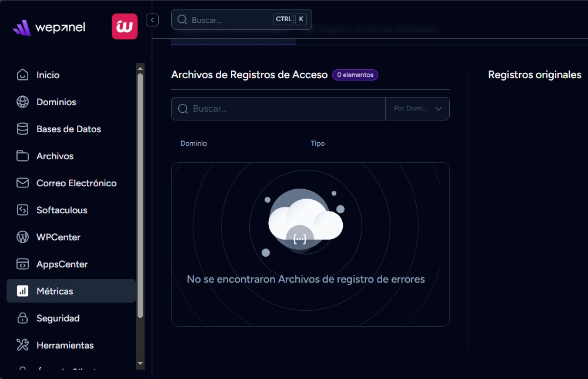
Task: Click the Bases de Datos database icon
Action: point(22,129)
